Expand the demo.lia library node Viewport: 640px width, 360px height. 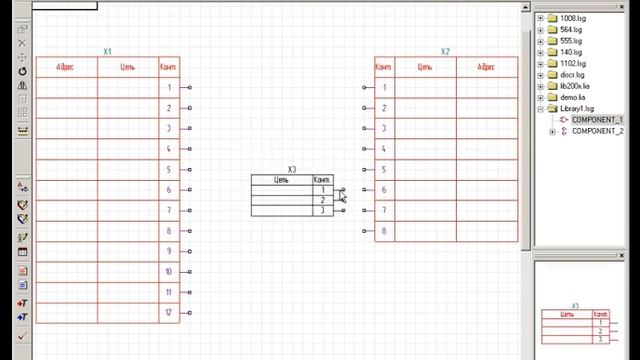coord(540,98)
